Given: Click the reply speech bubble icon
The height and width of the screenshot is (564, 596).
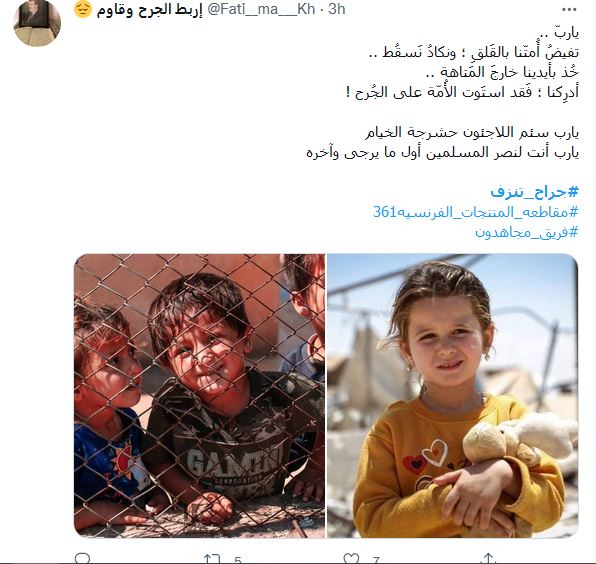Looking at the screenshot, I should pyautogui.click(x=82, y=559).
